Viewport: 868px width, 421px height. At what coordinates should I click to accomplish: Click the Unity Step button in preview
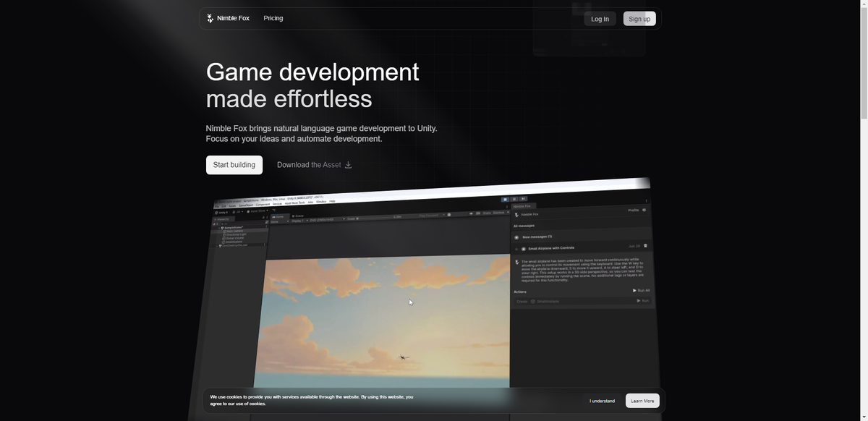[x=522, y=198]
